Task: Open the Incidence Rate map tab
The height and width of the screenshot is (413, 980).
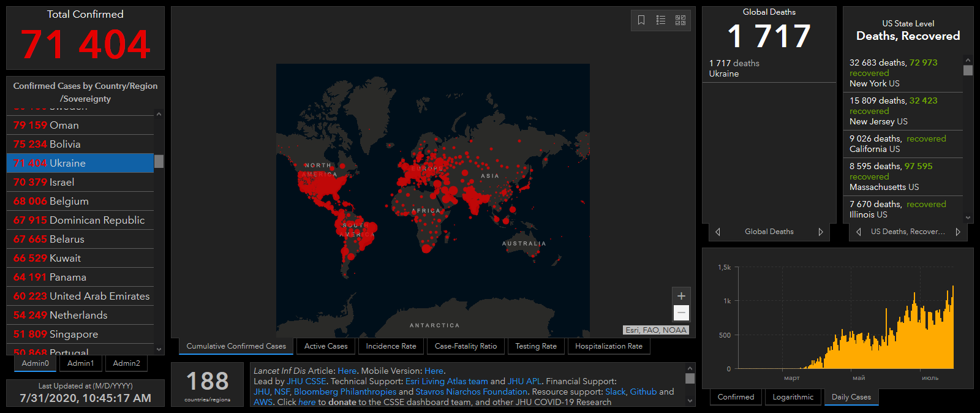Action: tap(391, 346)
